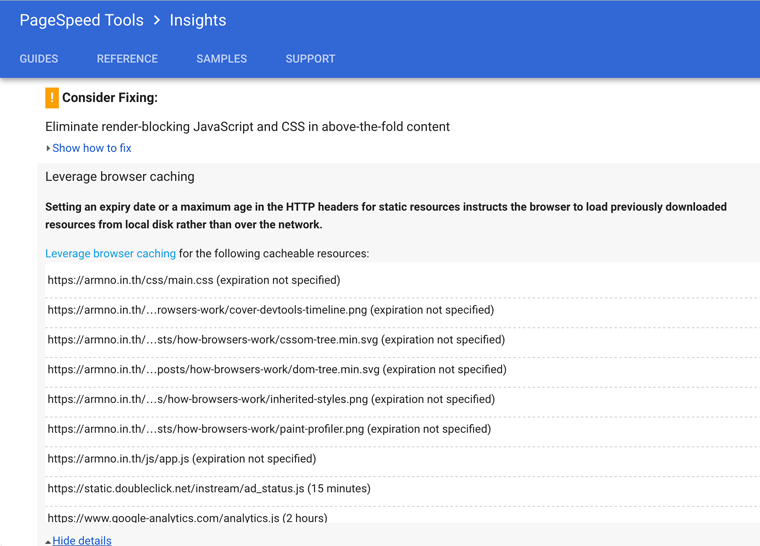Select the doubleclick ad_status.js resource row
This screenshot has height=546, width=760.
(x=402, y=489)
